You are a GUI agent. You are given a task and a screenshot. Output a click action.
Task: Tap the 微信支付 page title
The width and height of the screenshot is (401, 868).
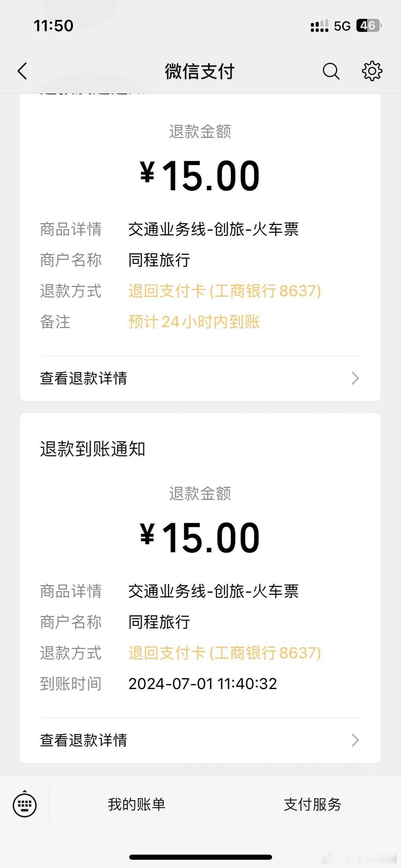tap(200, 71)
